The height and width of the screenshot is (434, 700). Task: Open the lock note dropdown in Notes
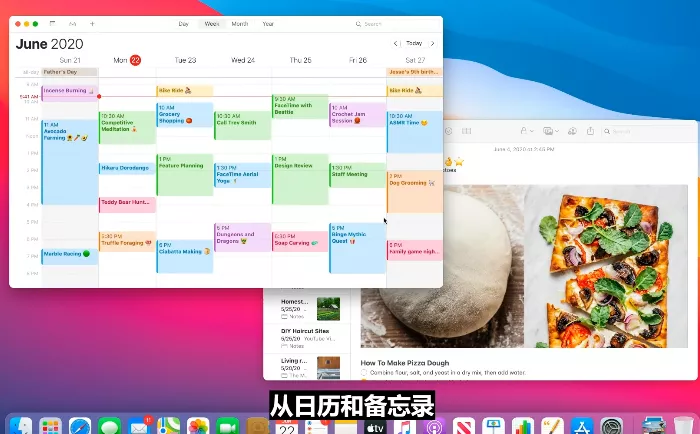[526, 131]
